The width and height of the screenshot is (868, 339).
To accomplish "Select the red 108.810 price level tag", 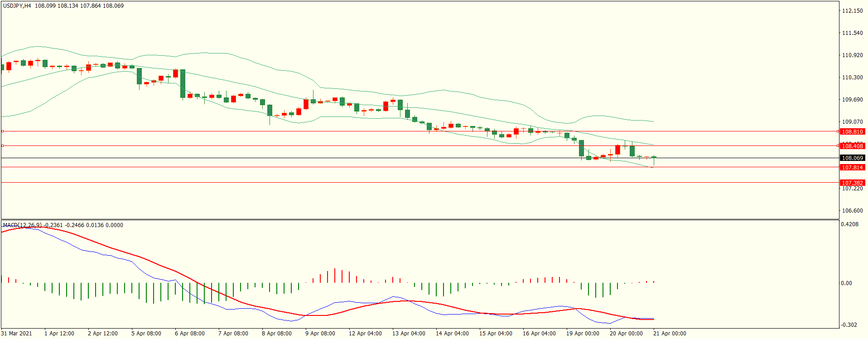I will [x=852, y=131].
